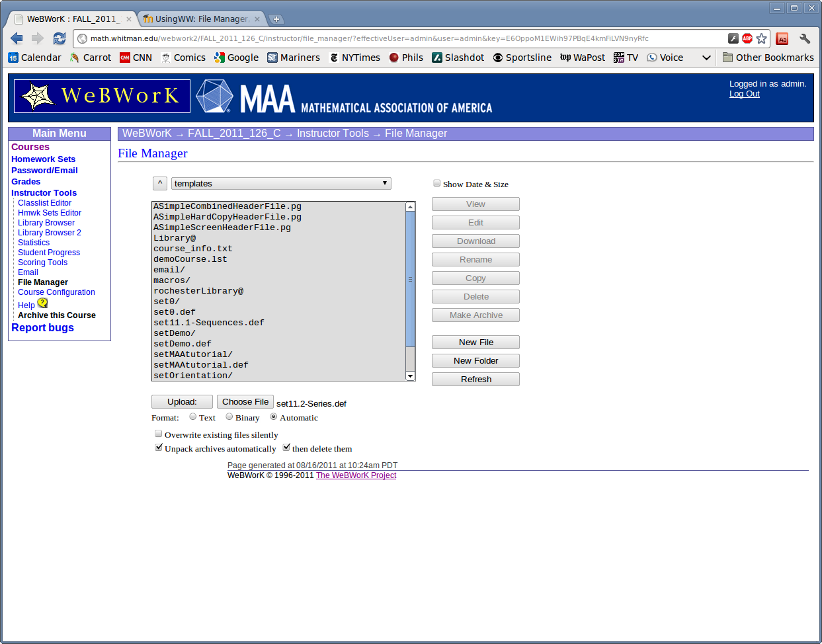This screenshot has height=644, width=822.
Task: Click the browser Back arrow icon
Action: tap(17, 38)
